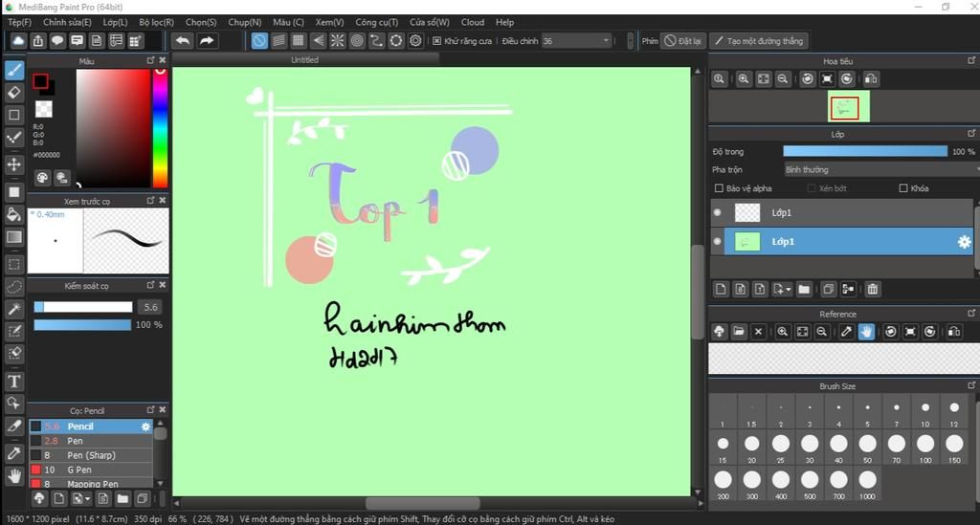Turn snap off in toolbar

(259, 41)
